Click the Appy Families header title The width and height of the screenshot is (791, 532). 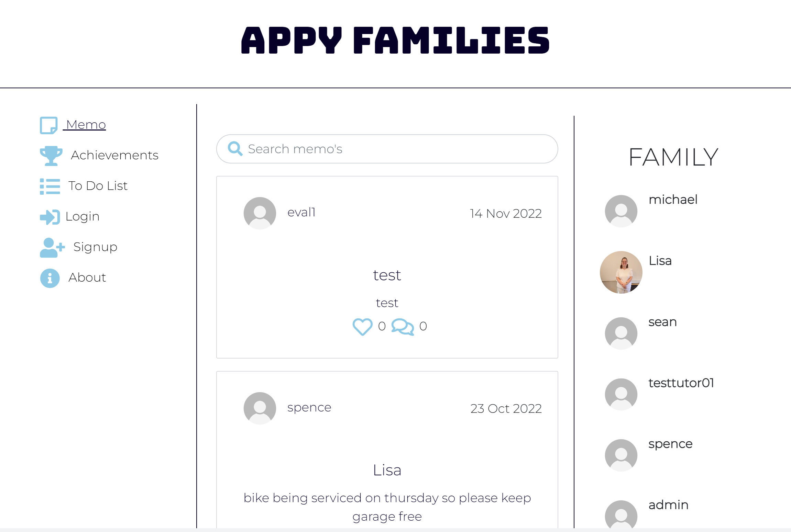(395, 41)
